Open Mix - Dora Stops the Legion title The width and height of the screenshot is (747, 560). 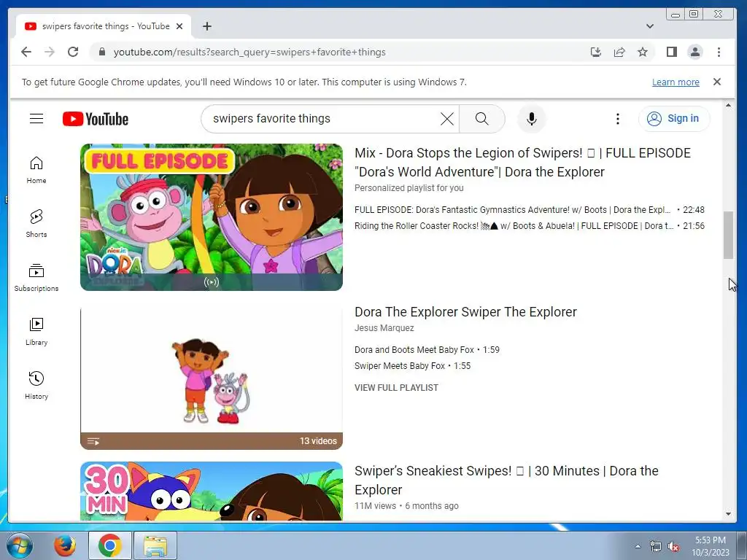coord(522,163)
